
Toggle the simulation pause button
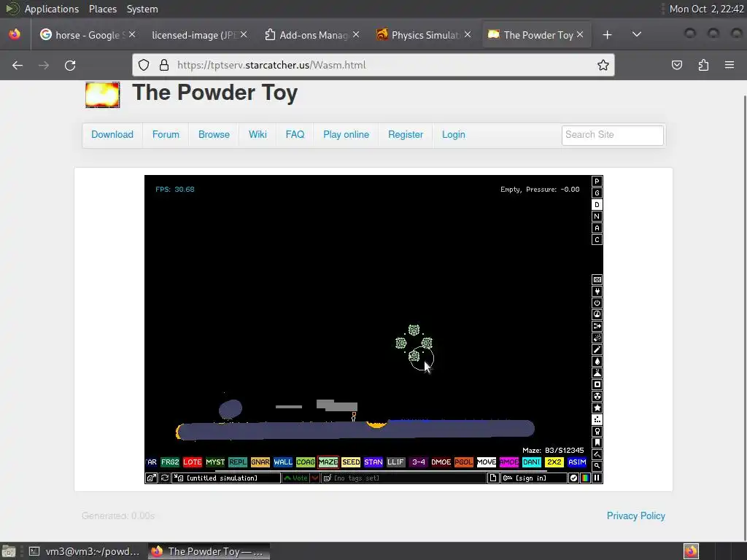597,478
